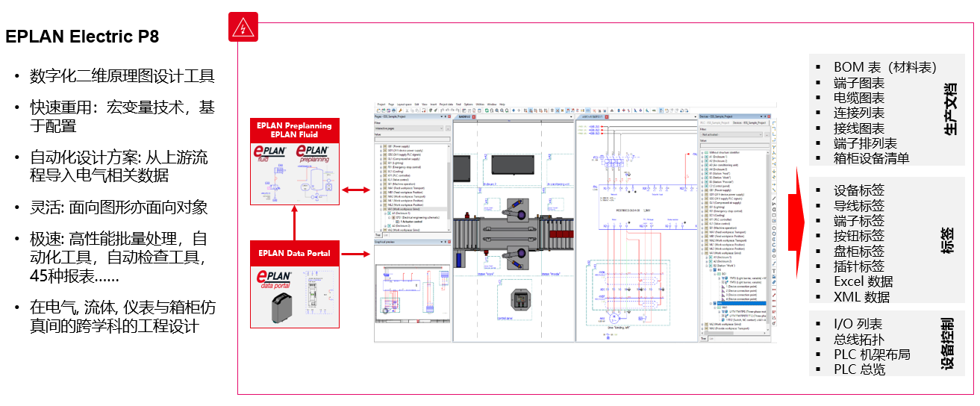Click the Value field in Devices navigator
The width and height of the screenshot is (980, 406).
point(735,146)
